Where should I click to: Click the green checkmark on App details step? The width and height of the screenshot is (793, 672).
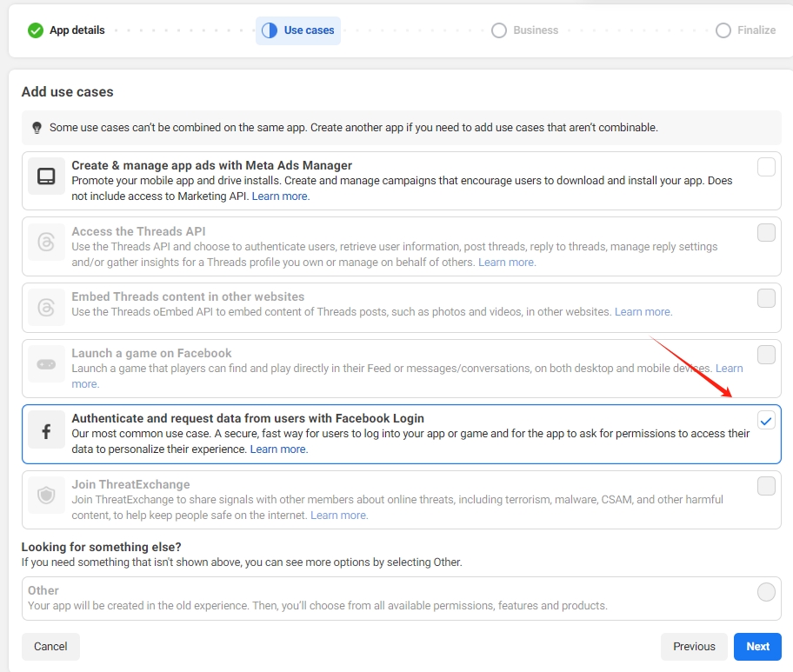pos(35,30)
